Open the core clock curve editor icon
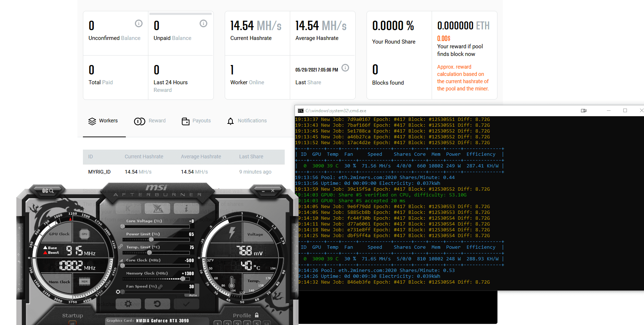Viewport: 644px width, 325px height. pyautogui.click(x=121, y=260)
